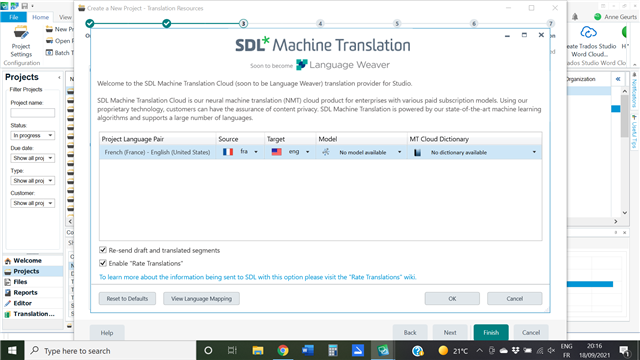This screenshot has width=640, height=360.
Task: Click the US flag in the Target column
Action: click(x=276, y=152)
